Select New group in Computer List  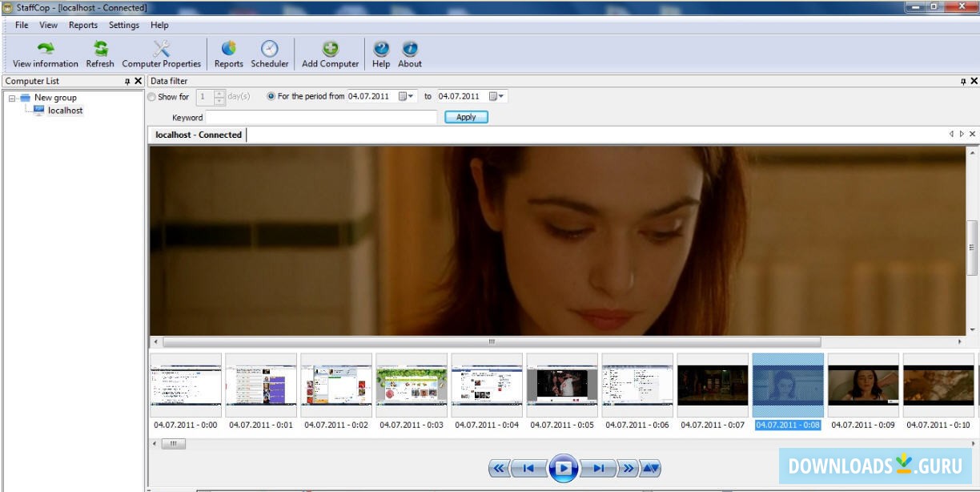pos(55,98)
